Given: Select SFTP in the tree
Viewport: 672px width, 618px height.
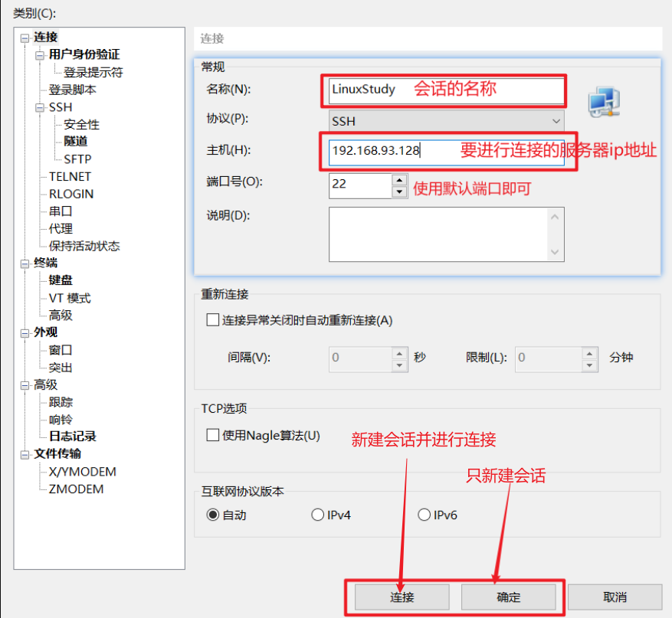Looking at the screenshot, I should pos(77,159).
